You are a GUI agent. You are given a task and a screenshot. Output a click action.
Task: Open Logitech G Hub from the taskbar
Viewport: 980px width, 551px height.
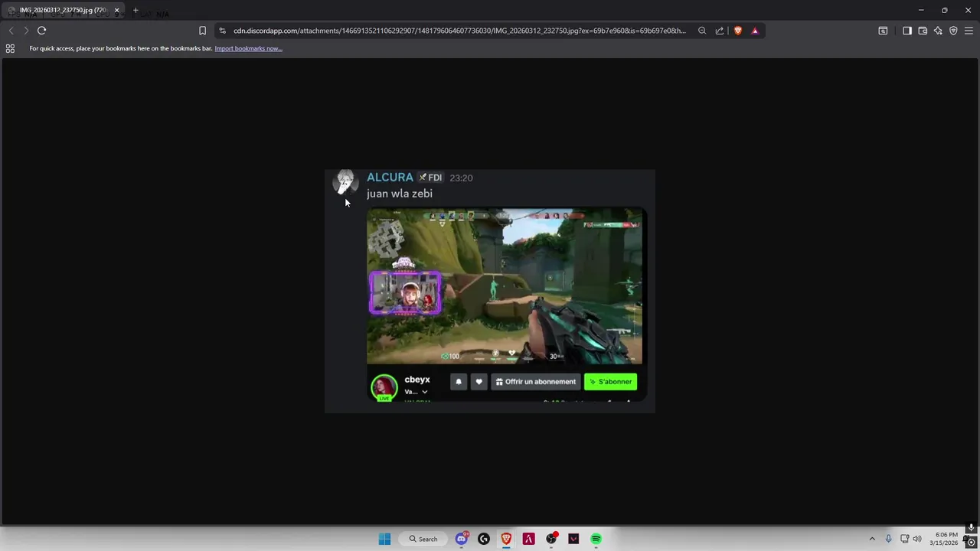[484, 539]
